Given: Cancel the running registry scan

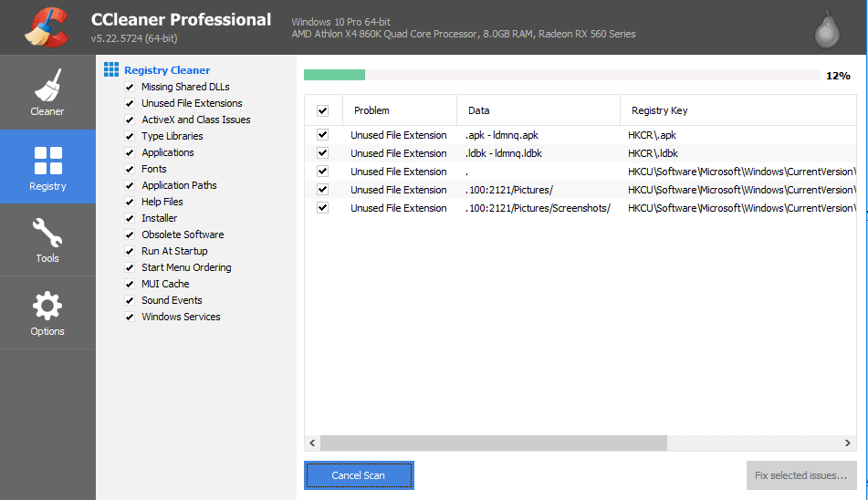Looking at the screenshot, I should pos(359,475).
